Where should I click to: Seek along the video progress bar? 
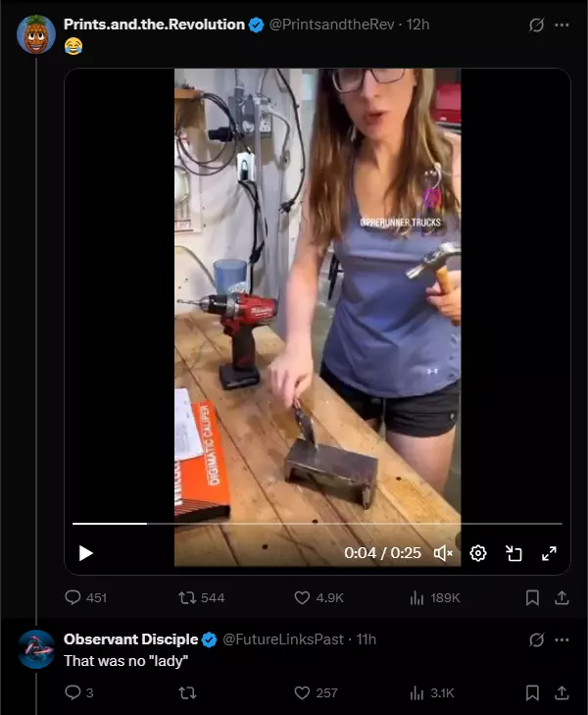pos(317,524)
